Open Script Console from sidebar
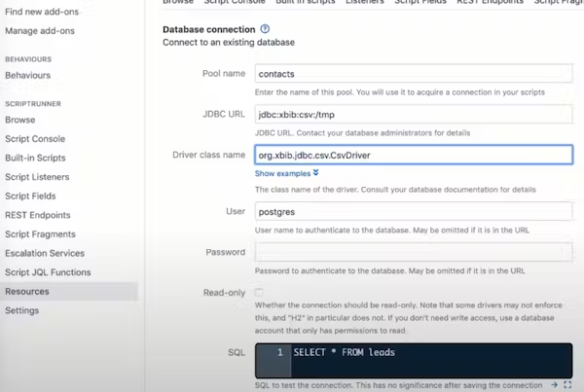This screenshot has height=392, width=584. [x=35, y=139]
